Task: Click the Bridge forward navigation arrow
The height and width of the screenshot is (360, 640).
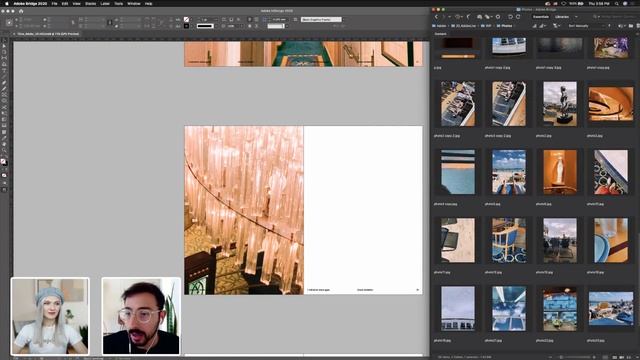Action: [443, 17]
